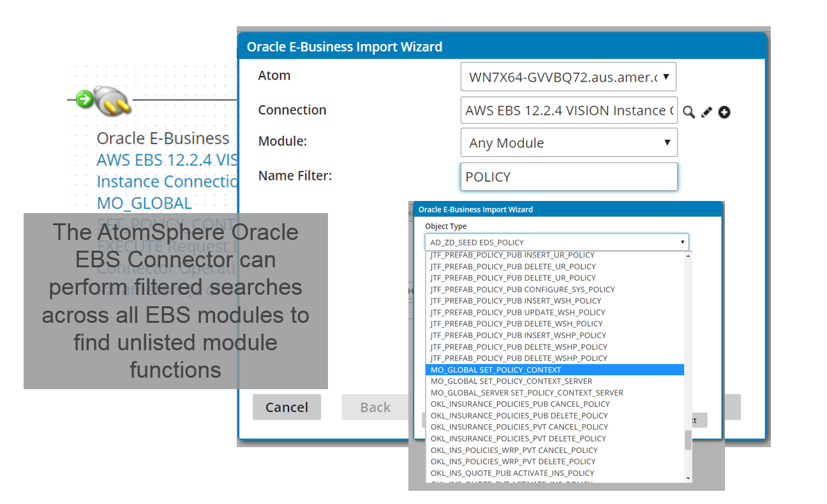This screenshot has height=504, width=827.
Task: Open the Module dropdown showing Any Module
Action: coord(569,143)
